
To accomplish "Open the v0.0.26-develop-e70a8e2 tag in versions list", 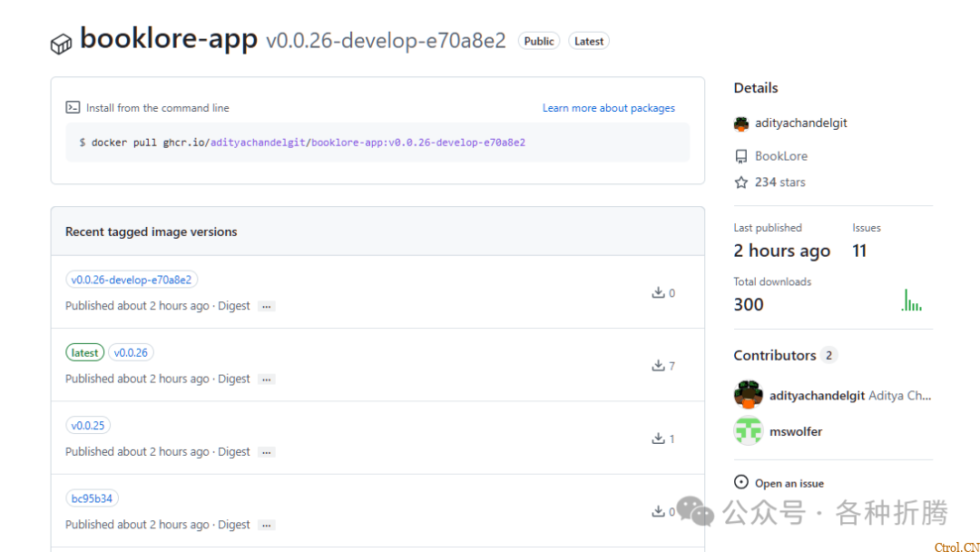I will tap(132, 280).
